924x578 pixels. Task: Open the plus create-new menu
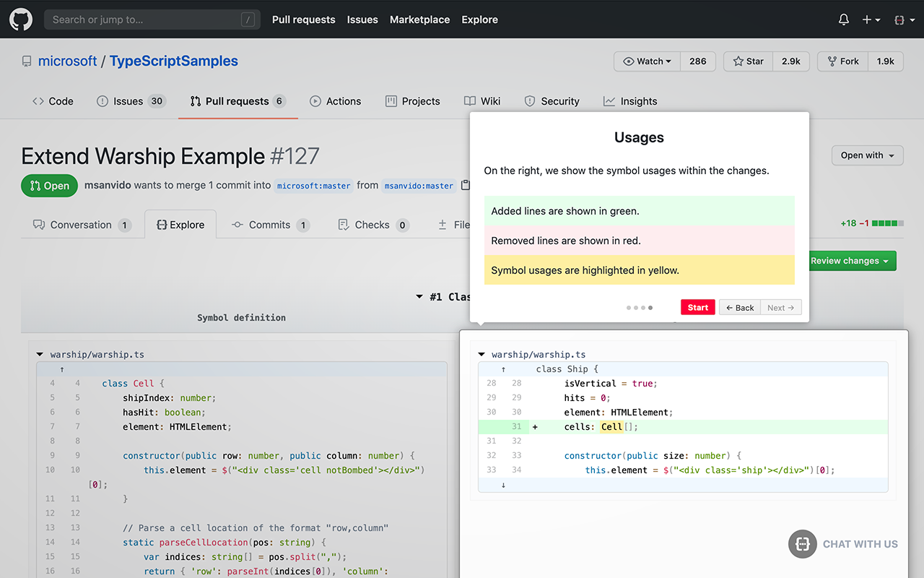click(871, 20)
